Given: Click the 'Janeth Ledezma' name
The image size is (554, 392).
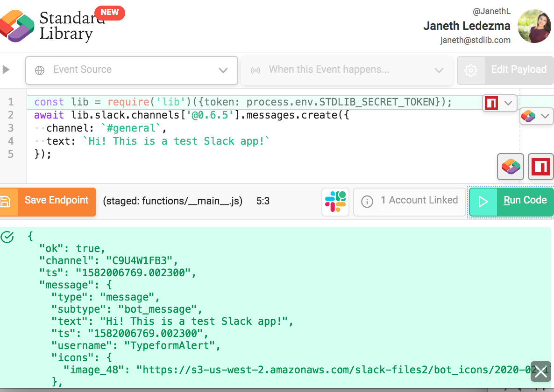Looking at the screenshot, I should point(467,26).
